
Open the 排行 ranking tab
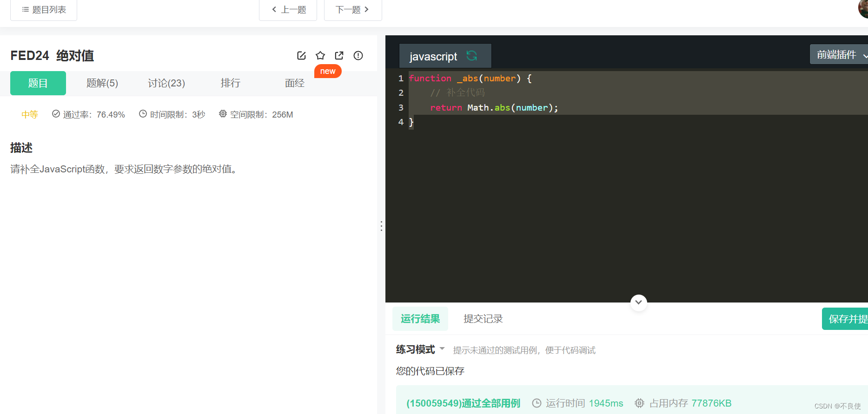(x=231, y=83)
